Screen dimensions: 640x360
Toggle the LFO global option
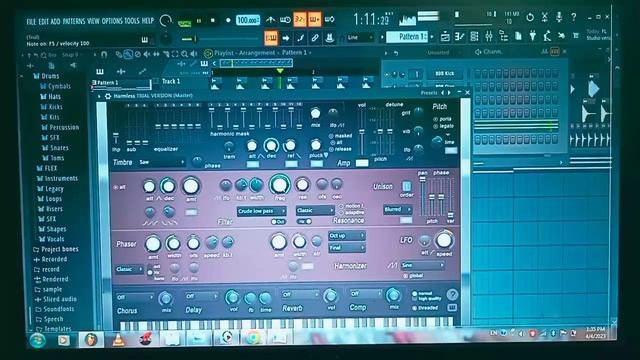[413, 276]
